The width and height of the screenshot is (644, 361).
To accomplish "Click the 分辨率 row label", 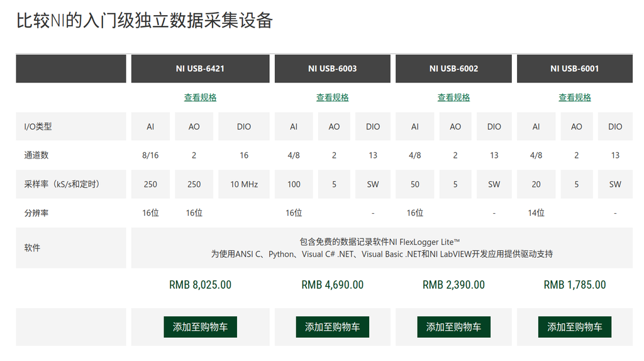I will (36, 213).
